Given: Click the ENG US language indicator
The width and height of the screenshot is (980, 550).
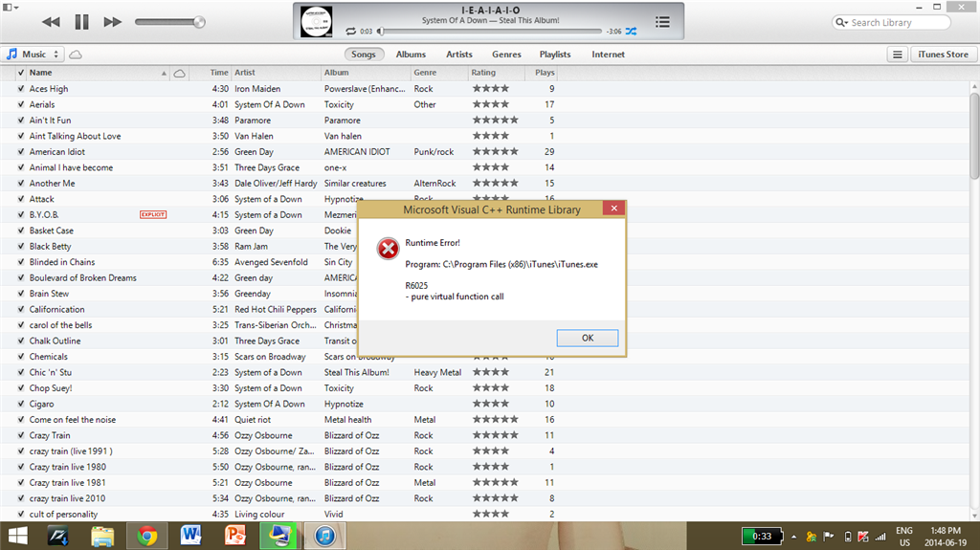Looking at the screenshot, I should [903, 537].
